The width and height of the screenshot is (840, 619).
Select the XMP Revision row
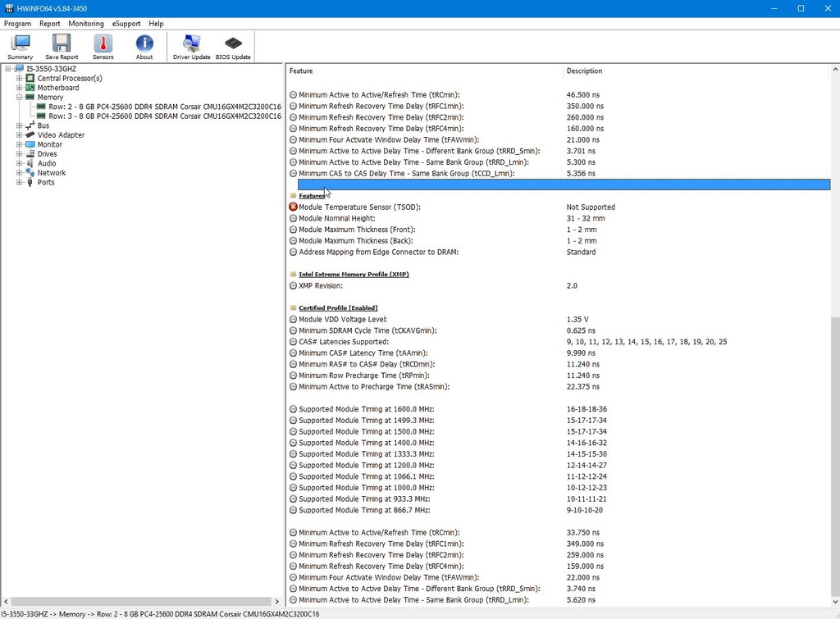point(559,285)
